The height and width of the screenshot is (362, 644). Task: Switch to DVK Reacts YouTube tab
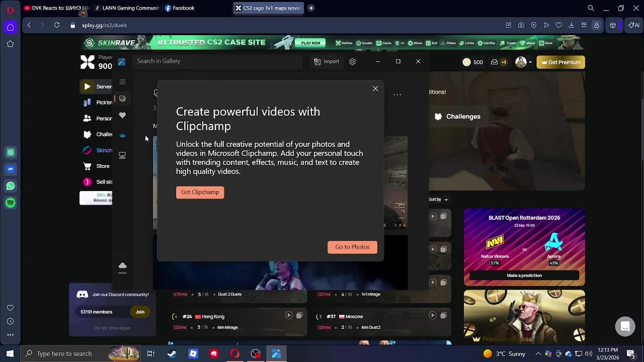56,8
